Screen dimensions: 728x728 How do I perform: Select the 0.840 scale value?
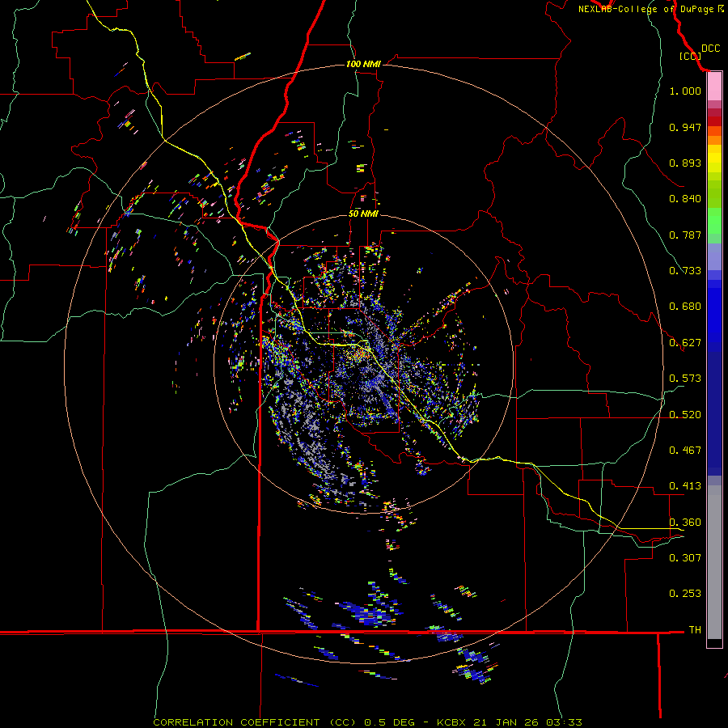(685, 199)
